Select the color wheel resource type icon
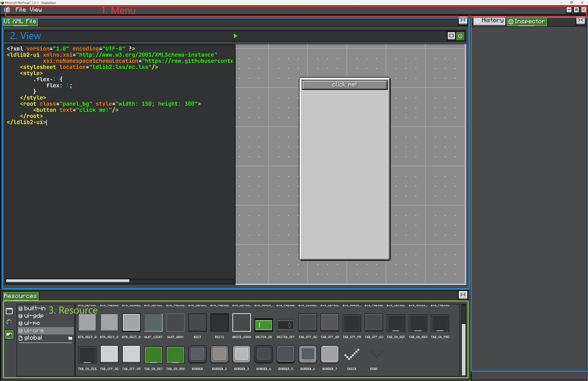The image size is (588, 381). tap(9, 322)
